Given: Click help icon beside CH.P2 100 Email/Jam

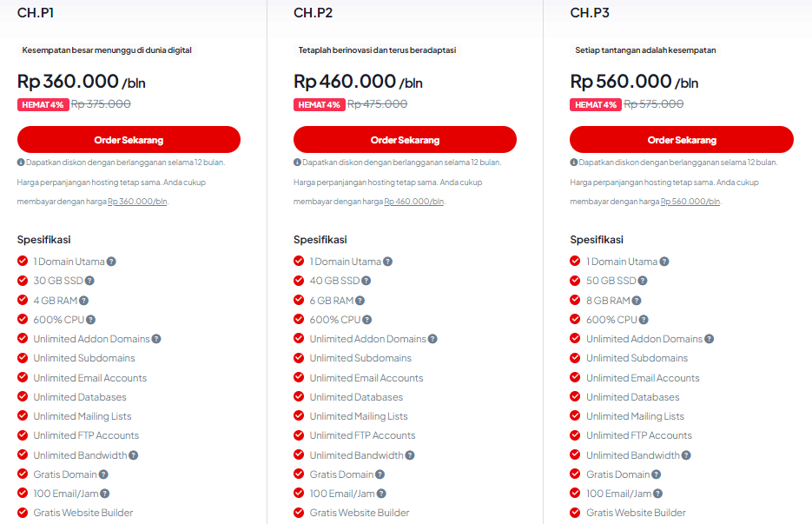Looking at the screenshot, I should pos(381,494).
